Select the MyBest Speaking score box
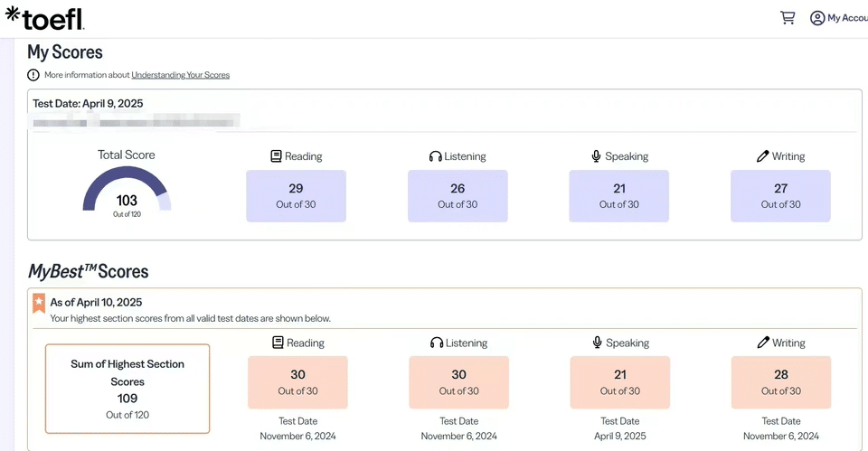The image size is (868, 451). coord(619,382)
